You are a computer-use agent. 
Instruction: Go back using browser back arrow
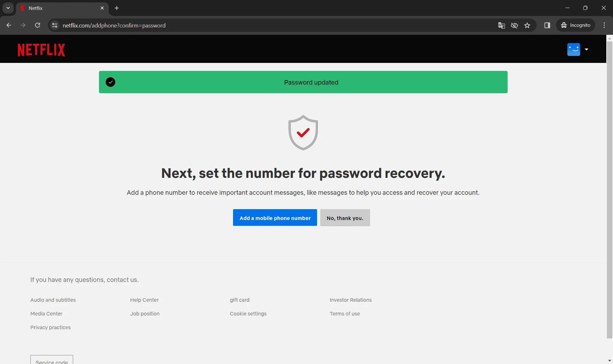tap(9, 25)
